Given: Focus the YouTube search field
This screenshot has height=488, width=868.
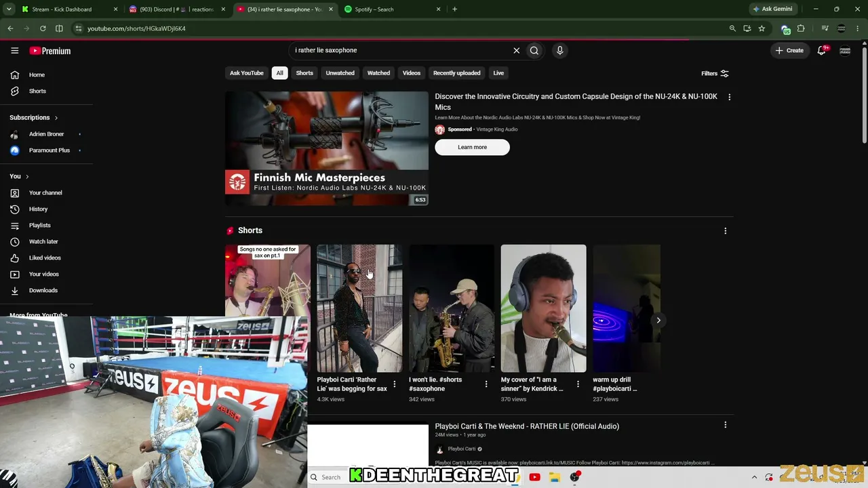Looking at the screenshot, I should [400, 50].
